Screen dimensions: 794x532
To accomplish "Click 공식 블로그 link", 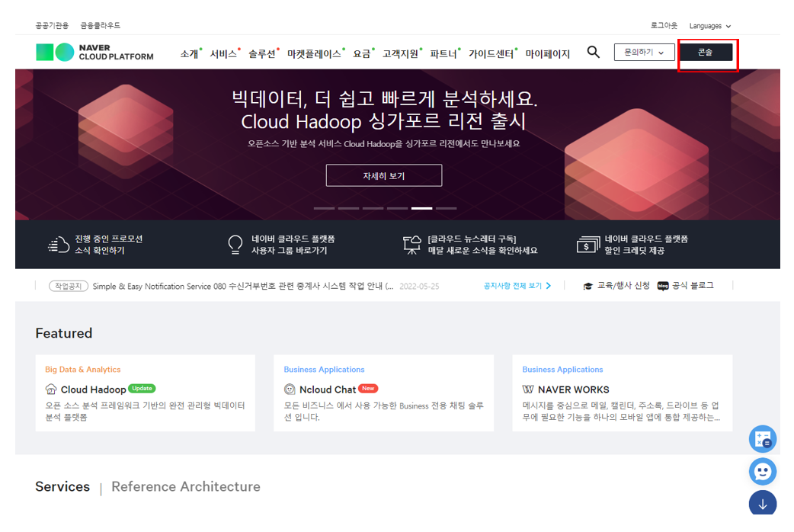I will coord(693,286).
